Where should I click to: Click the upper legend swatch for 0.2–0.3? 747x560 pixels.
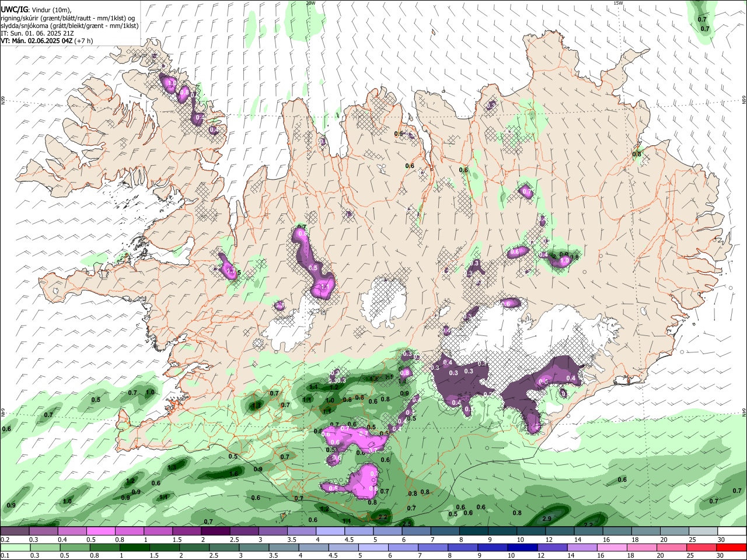15,531
